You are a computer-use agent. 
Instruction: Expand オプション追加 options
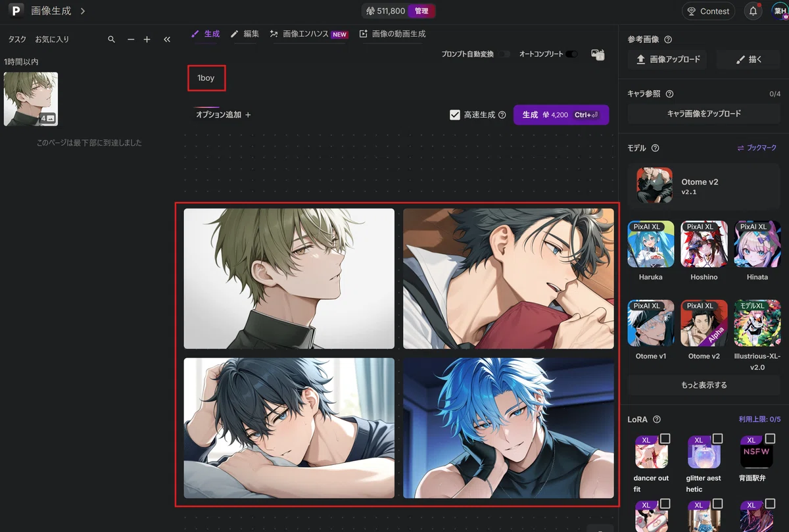click(x=223, y=114)
